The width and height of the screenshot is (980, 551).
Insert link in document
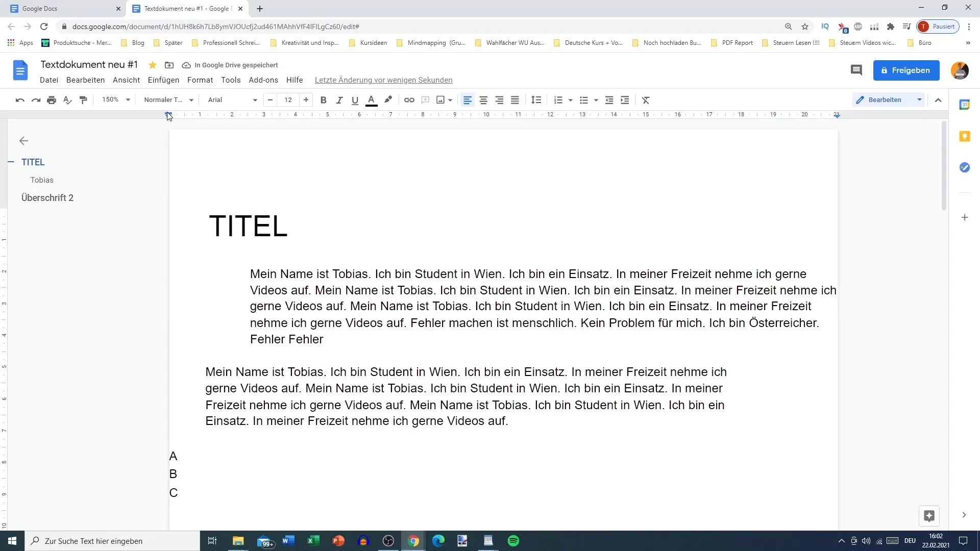[409, 99]
